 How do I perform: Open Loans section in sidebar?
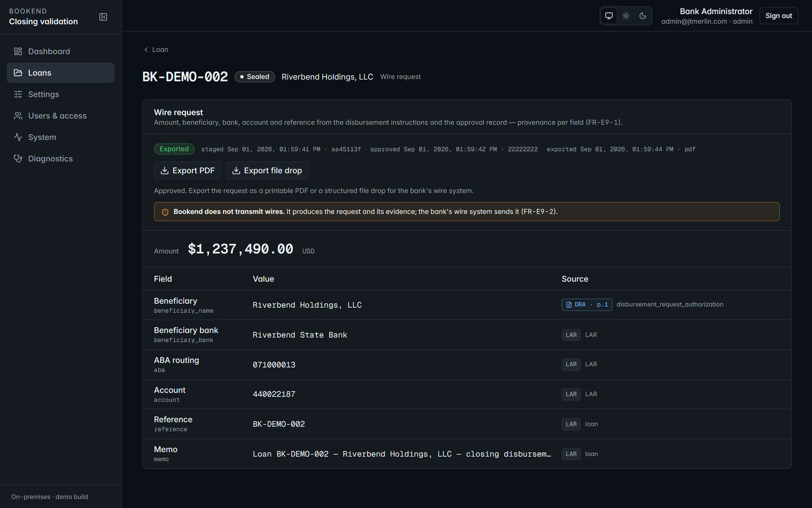point(60,73)
